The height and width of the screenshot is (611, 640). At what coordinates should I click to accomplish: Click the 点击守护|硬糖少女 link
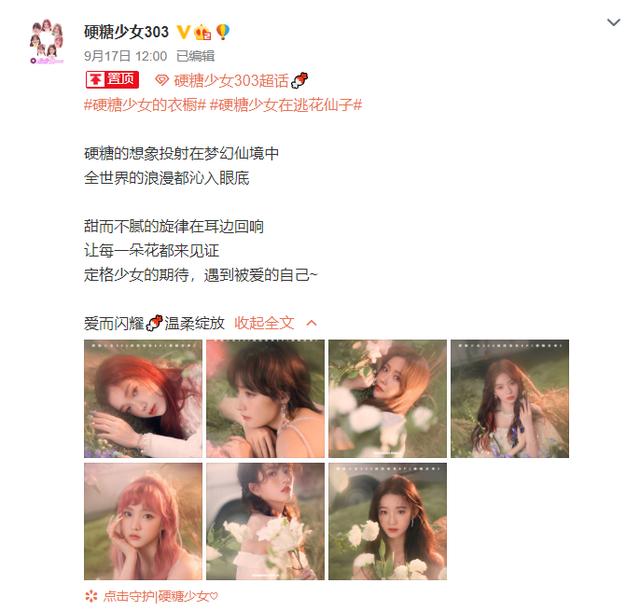pos(161,596)
